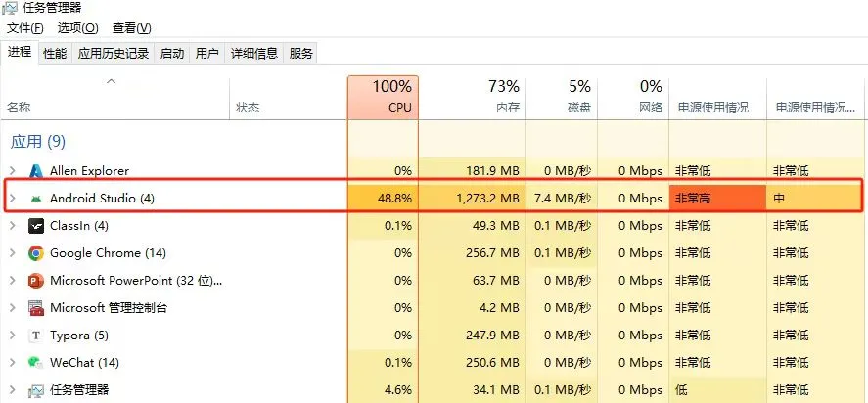Click the ClassIn app icon
868x403 pixels.
click(36, 226)
